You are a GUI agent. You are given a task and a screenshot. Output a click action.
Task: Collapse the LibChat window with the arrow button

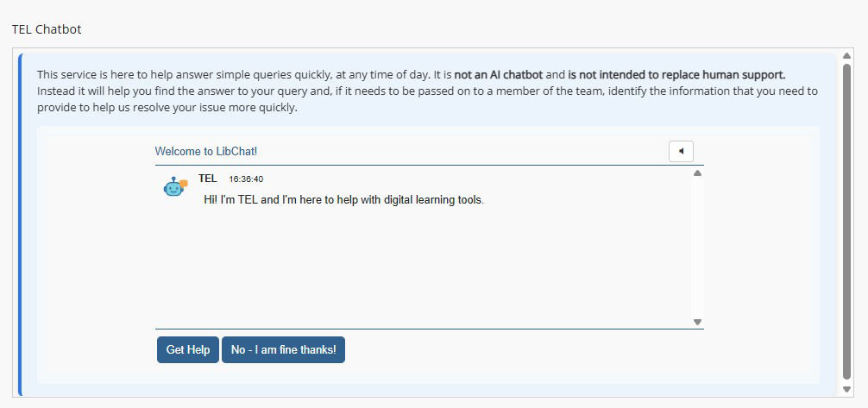681,151
